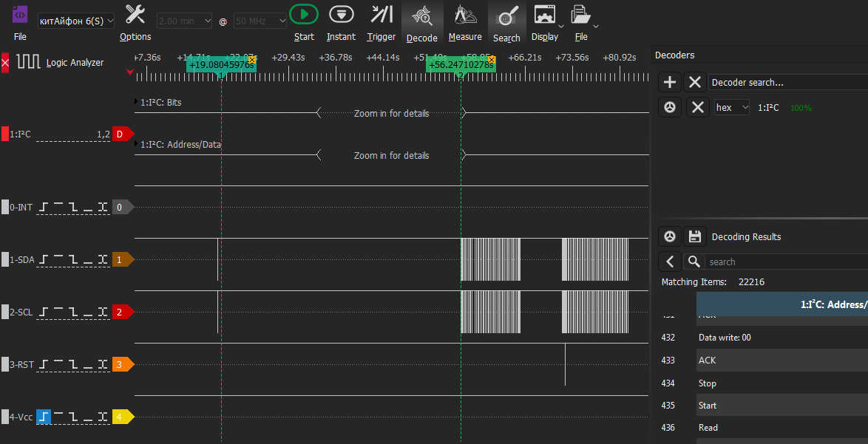This screenshot has width=868, height=444.
Task: Click the 2-SCL red channel color label
Action: pyautogui.click(x=121, y=312)
